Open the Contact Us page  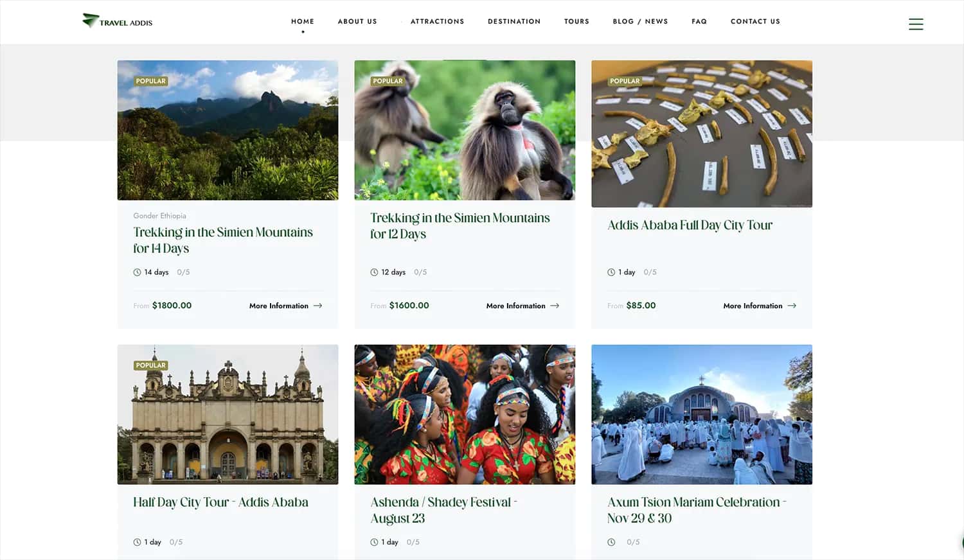(755, 21)
